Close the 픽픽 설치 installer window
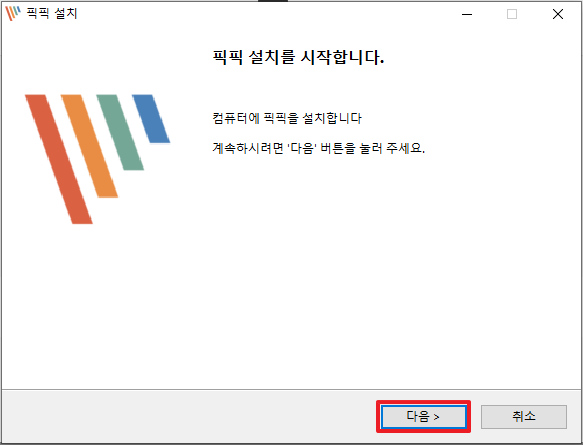The width and height of the screenshot is (583, 445). (x=557, y=14)
